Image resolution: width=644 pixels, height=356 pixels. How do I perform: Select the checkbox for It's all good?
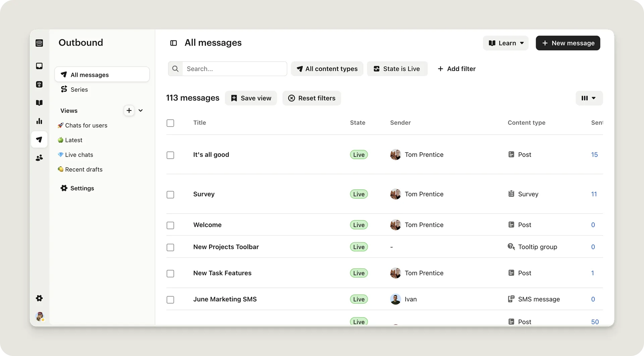point(170,155)
